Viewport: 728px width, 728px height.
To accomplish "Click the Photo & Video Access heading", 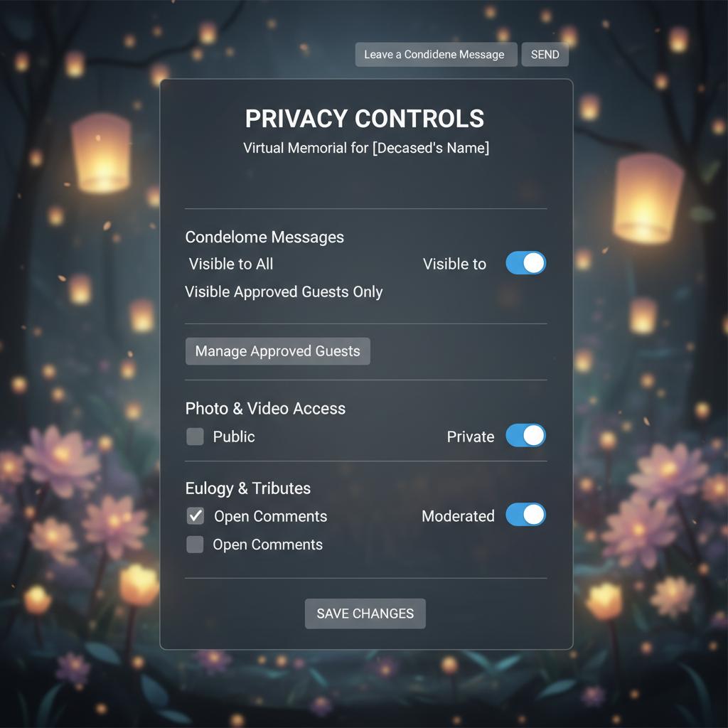I will [265, 409].
